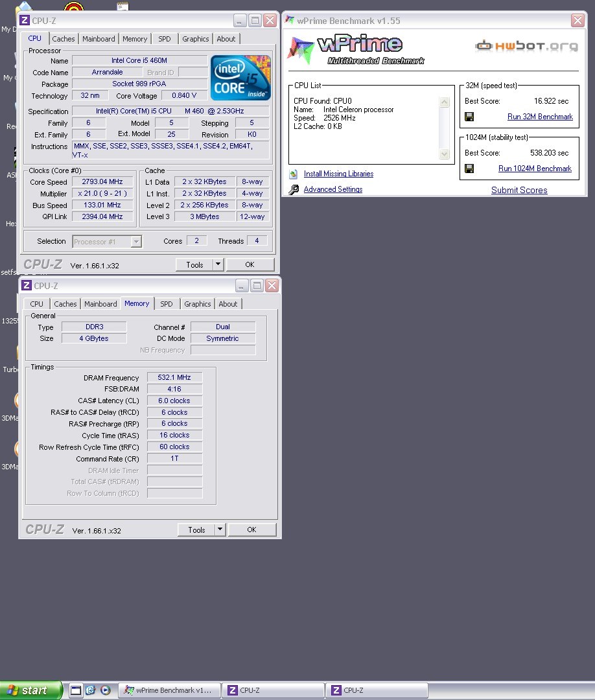Click the Bus Speed value 133.01 MHz
This screenshot has width=595, height=700.
[x=102, y=205]
